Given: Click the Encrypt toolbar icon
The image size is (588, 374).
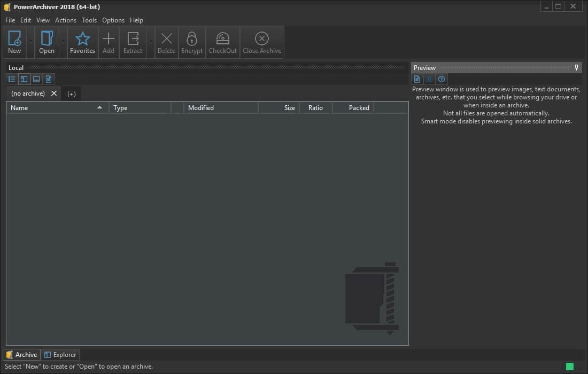Looking at the screenshot, I should 191,42.
